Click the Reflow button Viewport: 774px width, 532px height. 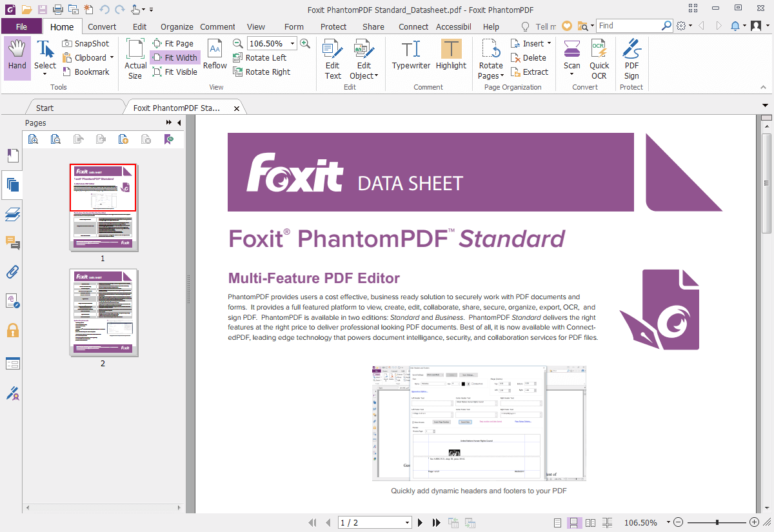215,57
